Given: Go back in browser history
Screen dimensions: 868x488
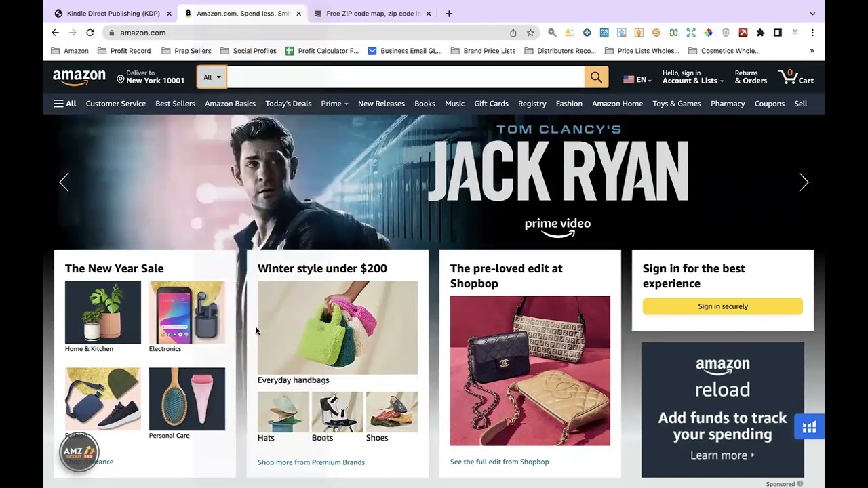Looking at the screenshot, I should [56, 33].
